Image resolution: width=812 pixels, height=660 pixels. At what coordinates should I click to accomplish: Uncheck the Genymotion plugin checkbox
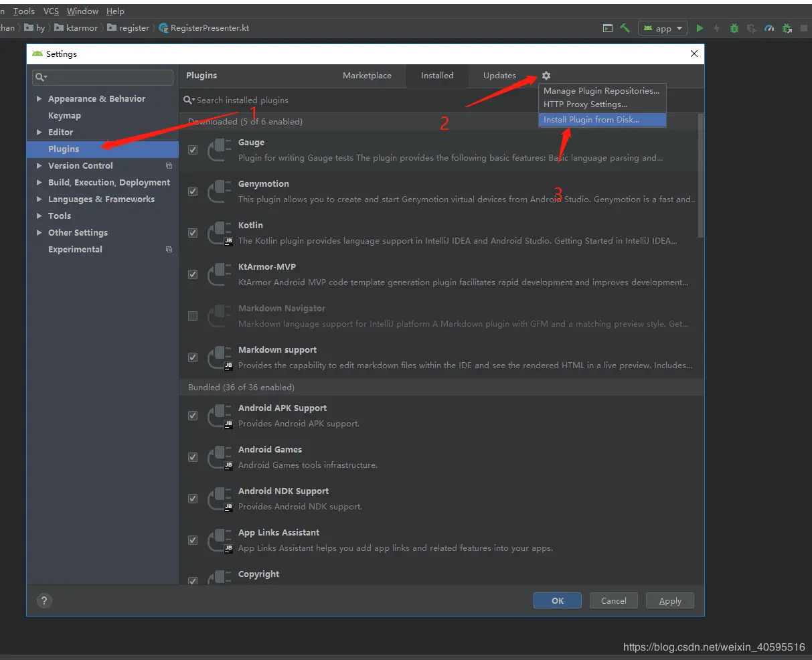coord(193,191)
